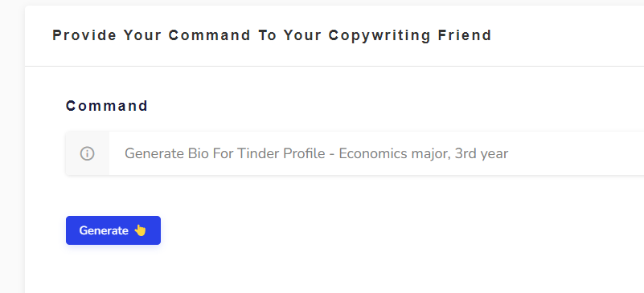Image resolution: width=644 pixels, height=293 pixels.
Task: Click the word 'Friend' in the card title
Action: (x=465, y=35)
